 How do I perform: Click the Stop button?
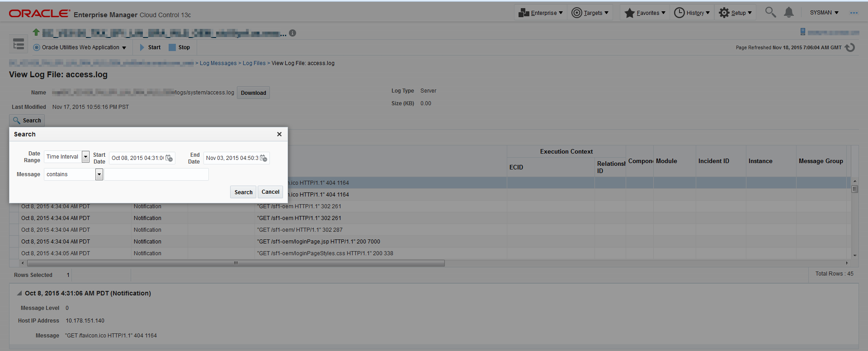coord(179,47)
